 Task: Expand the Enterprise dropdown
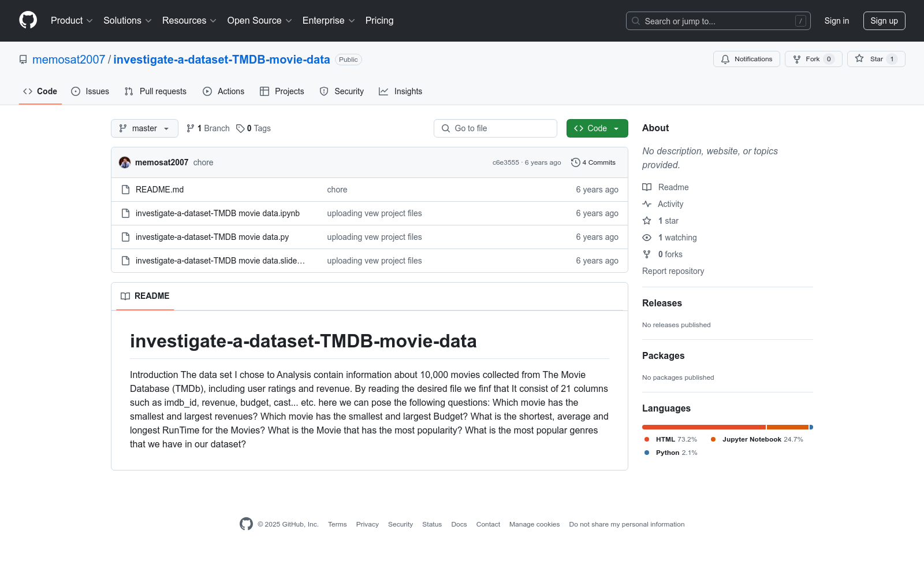click(329, 20)
